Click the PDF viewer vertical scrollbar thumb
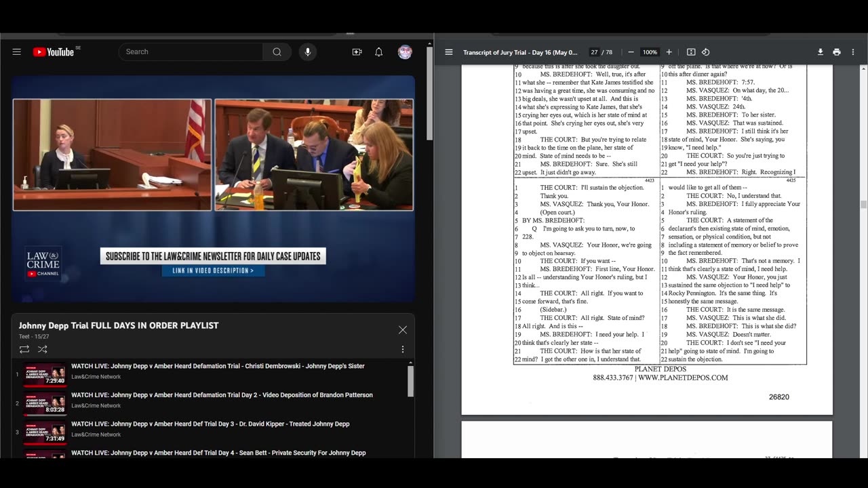Screen dimensions: 868x488 863,204
